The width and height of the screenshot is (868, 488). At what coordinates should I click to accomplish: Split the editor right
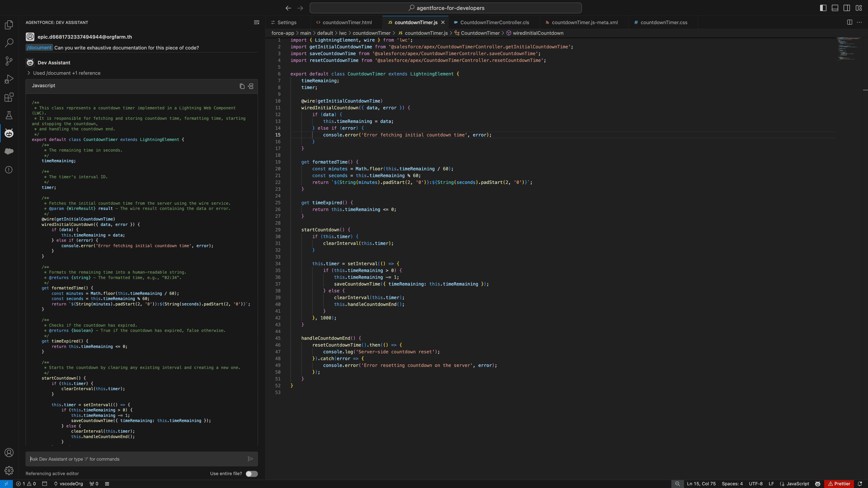(x=849, y=22)
